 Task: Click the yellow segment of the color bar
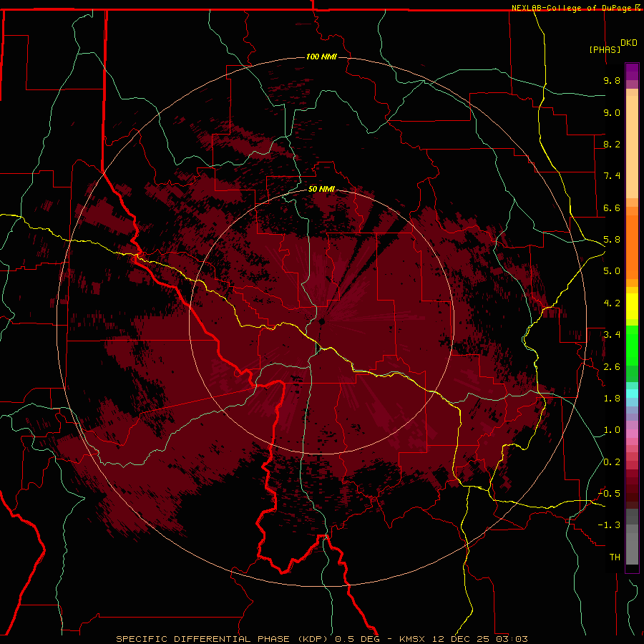[x=632, y=306]
